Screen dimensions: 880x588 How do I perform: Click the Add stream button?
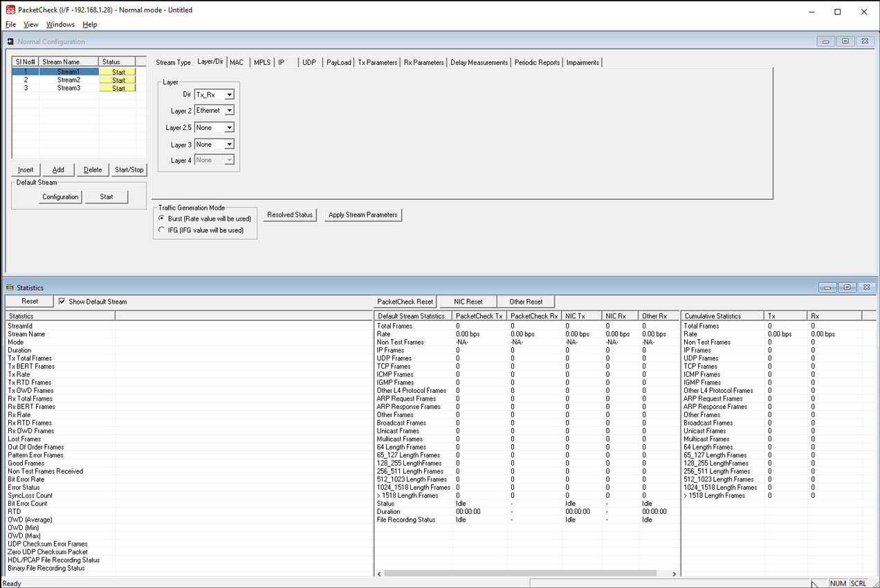58,169
